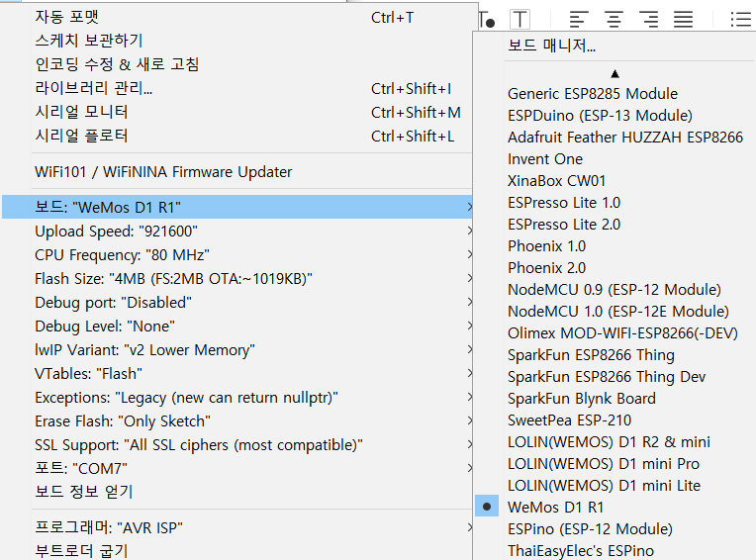
Task: Choose ESPresso Lite 2.0 board
Action: (614, 224)
